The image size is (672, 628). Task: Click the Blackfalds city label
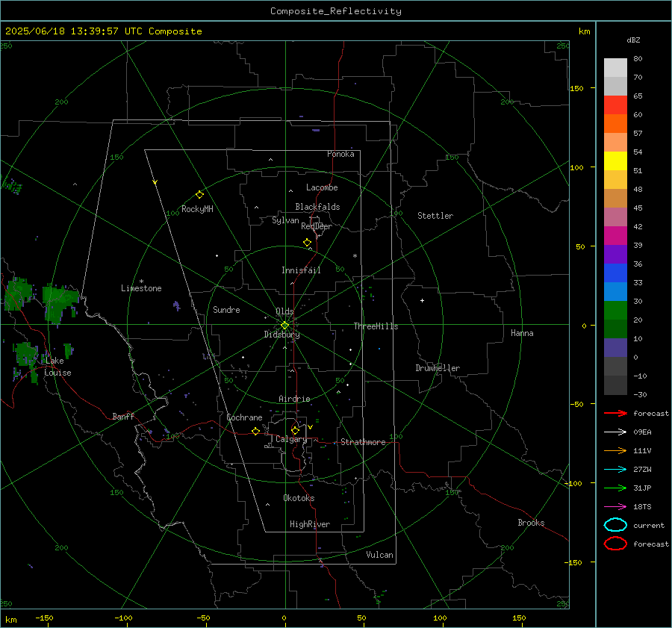click(x=317, y=207)
